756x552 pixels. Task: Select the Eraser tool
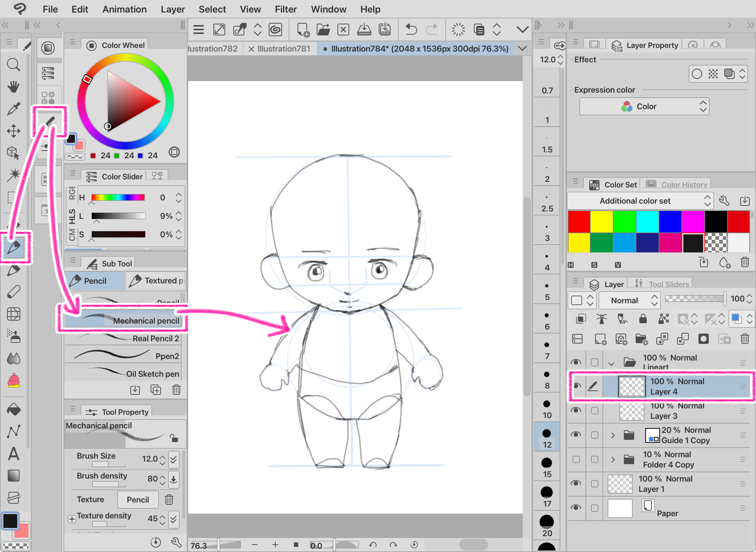tap(14, 292)
